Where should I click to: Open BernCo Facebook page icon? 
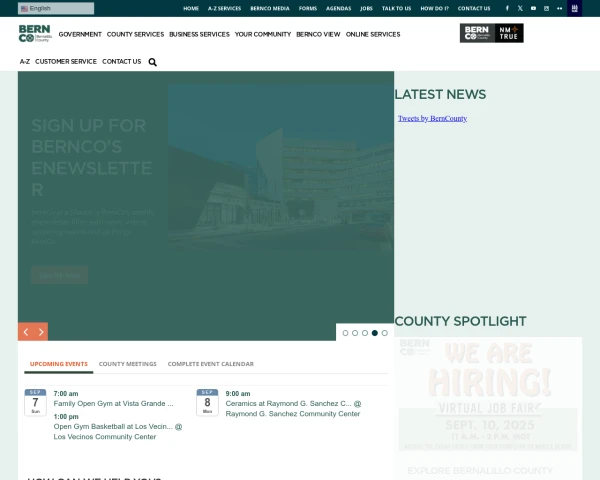click(507, 8)
